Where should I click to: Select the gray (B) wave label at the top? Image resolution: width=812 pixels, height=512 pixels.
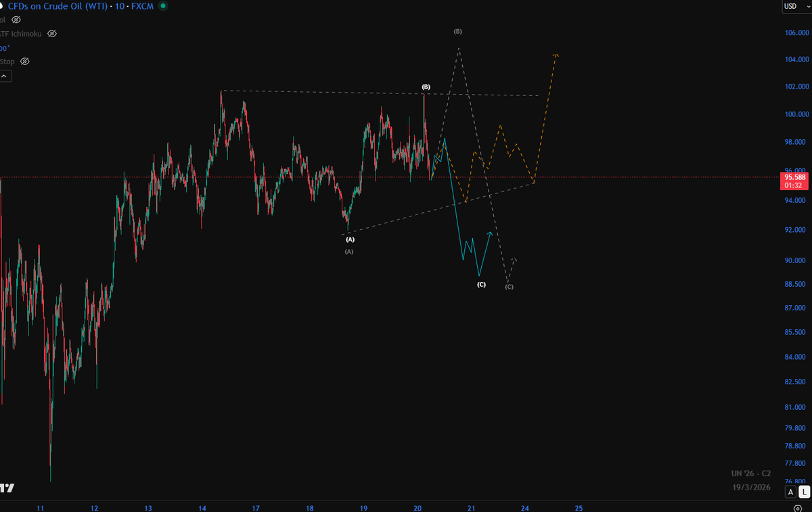(458, 32)
